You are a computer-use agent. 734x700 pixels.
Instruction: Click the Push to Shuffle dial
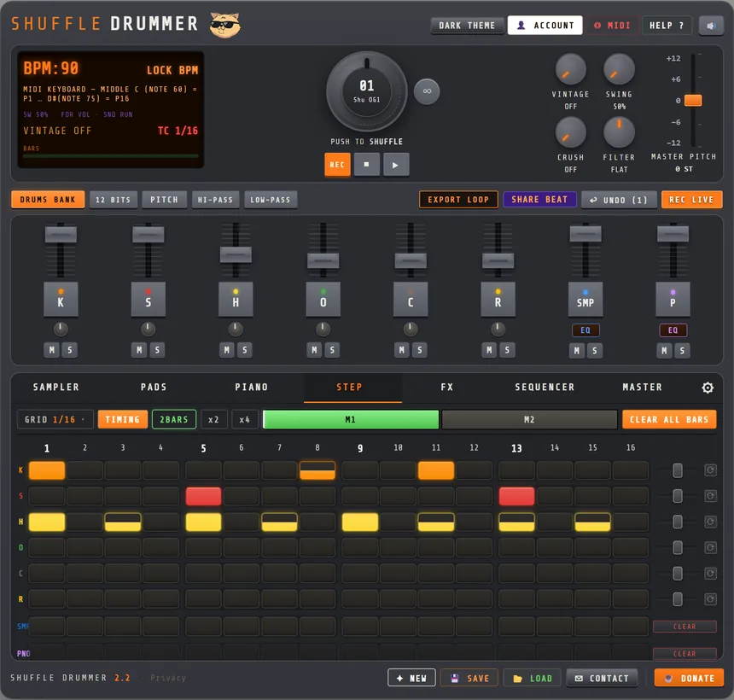(366, 91)
